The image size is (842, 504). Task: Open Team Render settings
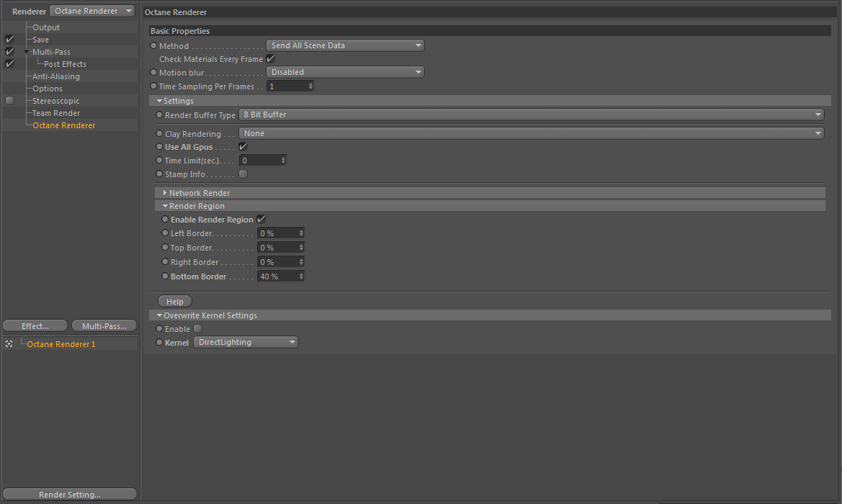[x=56, y=113]
